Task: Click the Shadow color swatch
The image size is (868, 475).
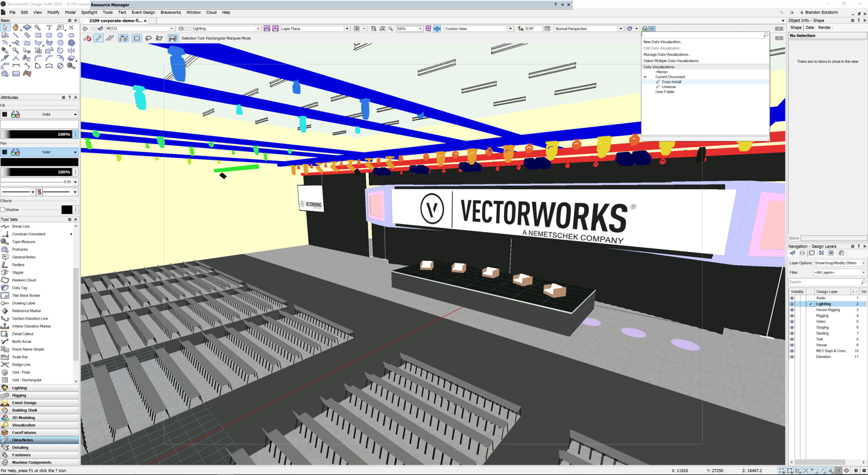Action: pos(67,210)
